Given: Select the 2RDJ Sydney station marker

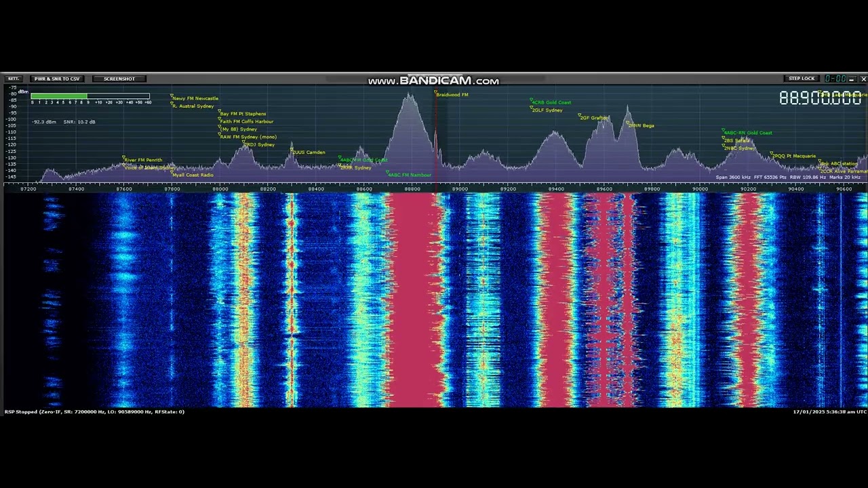Looking at the screenshot, I should [x=259, y=144].
